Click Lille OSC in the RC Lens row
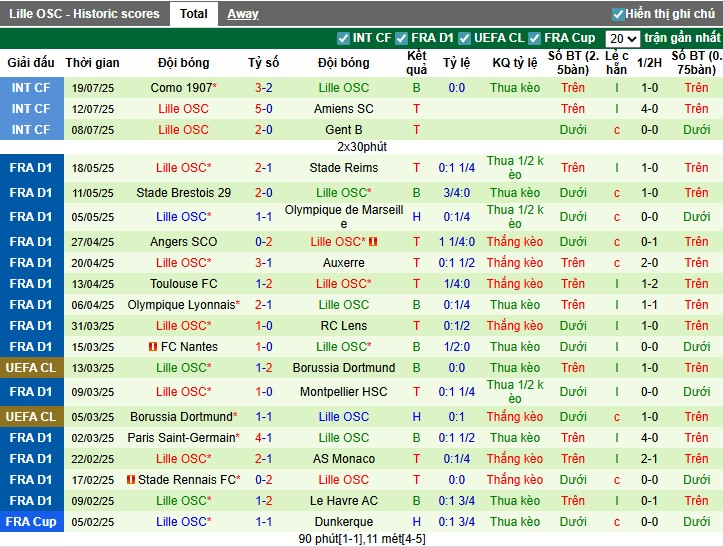Viewport: 723px width, 547px height. point(184,326)
